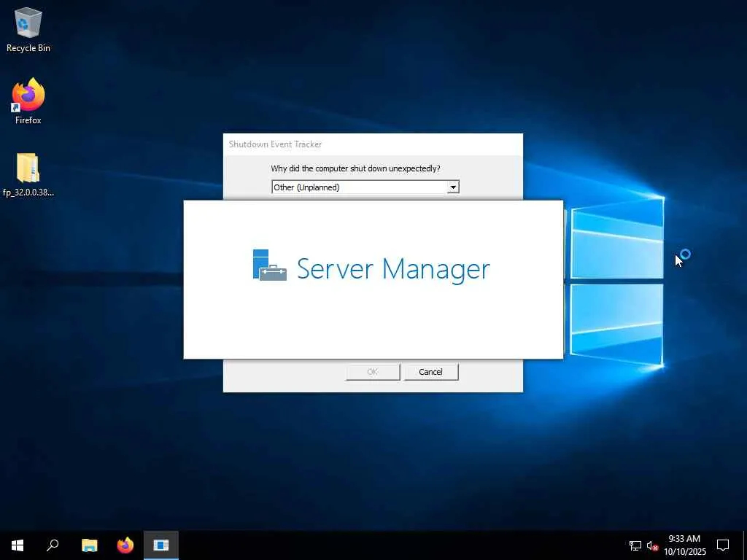747x560 pixels.
Task: Expand the shutdown reason dropdown arrow
Action: [x=453, y=187]
